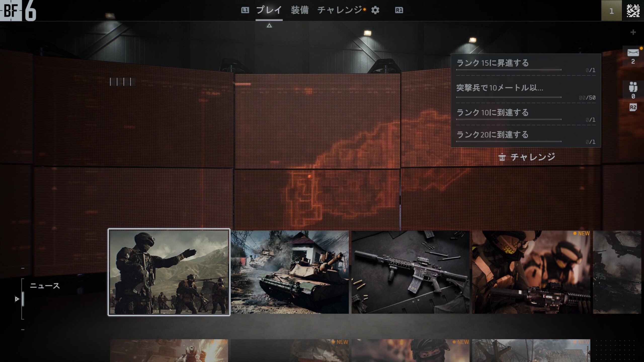Click the arrow beside ニュース section

point(17,299)
